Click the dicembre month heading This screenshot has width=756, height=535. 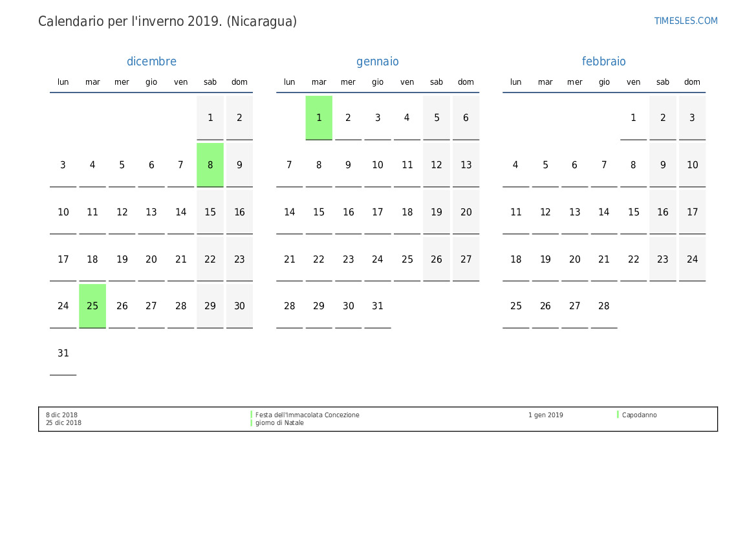[x=151, y=61]
